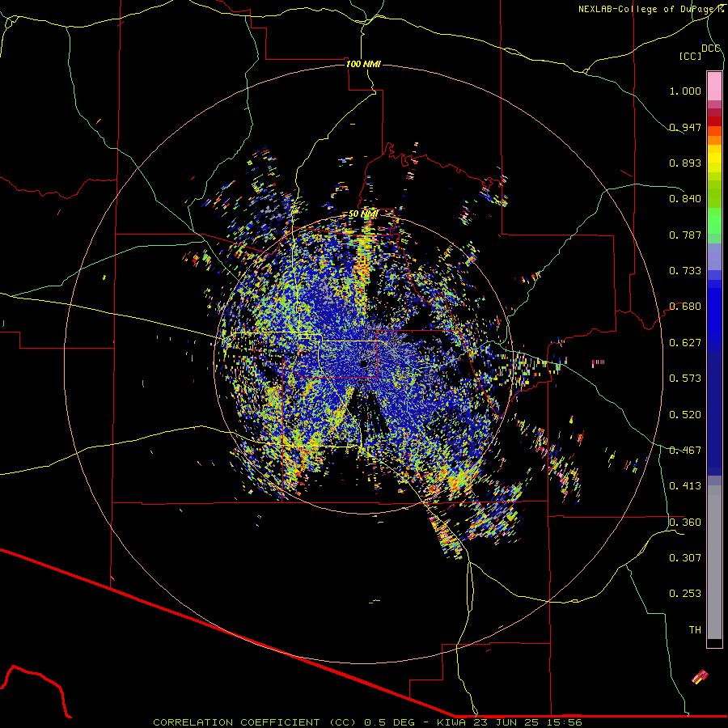728x728 pixels.
Task: Click the 0.893 scale value
Action: pyautogui.click(x=685, y=163)
